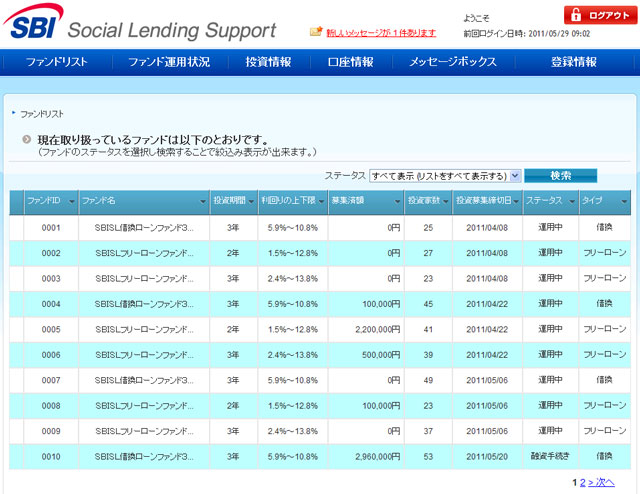
Task: Click 融資手続き status in row 0010
Action: pyautogui.click(x=550, y=456)
